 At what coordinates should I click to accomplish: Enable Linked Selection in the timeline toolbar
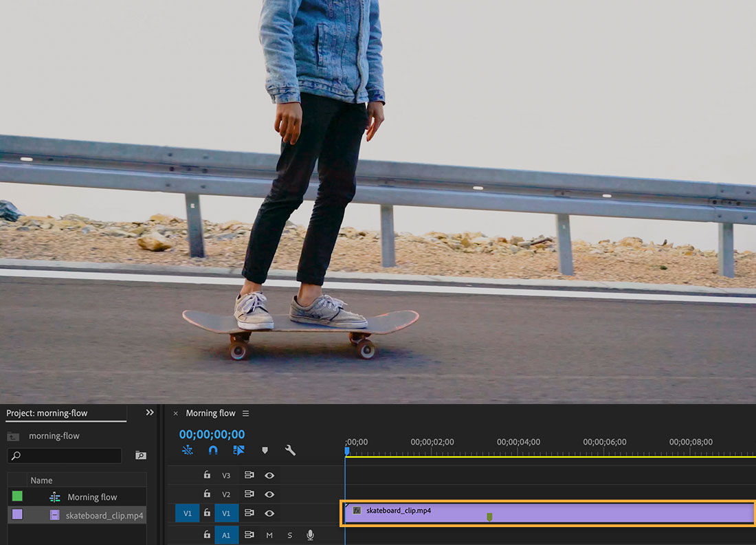point(240,449)
